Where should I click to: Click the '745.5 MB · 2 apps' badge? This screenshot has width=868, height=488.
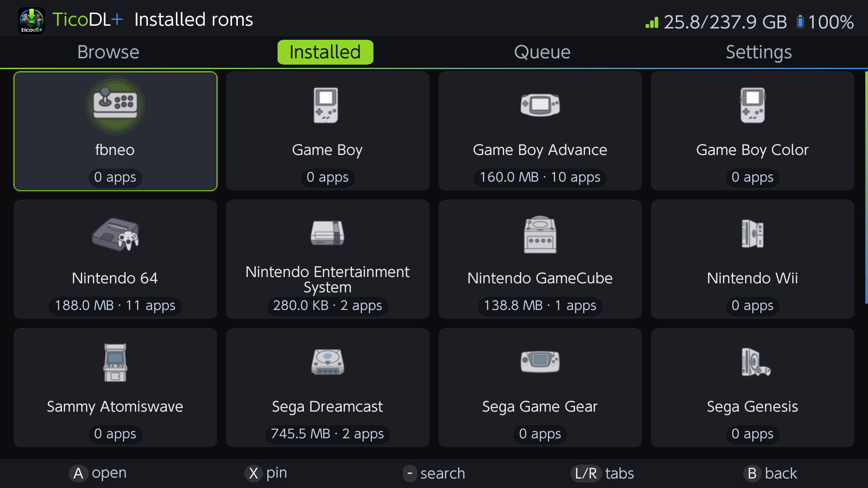click(x=327, y=434)
